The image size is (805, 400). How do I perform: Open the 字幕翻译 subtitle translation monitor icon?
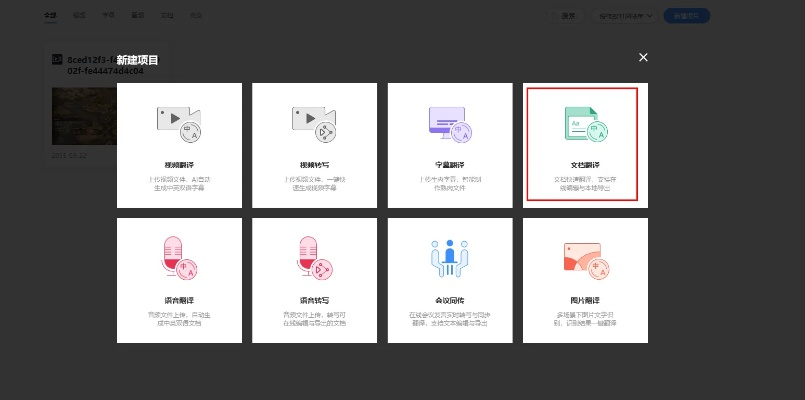click(x=450, y=123)
